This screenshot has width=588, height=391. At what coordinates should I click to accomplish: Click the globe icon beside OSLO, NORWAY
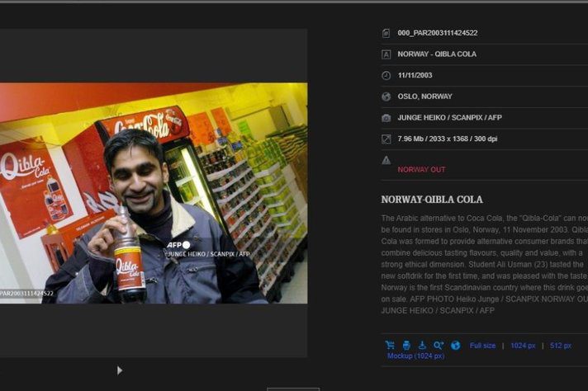pos(386,97)
